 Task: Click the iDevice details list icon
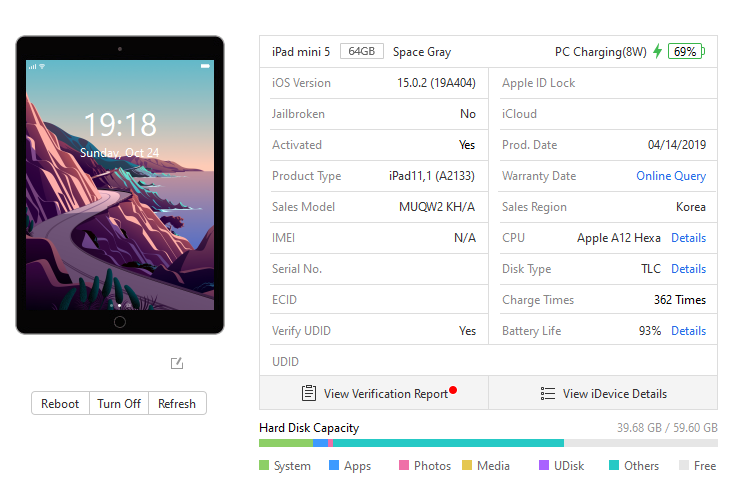548,393
